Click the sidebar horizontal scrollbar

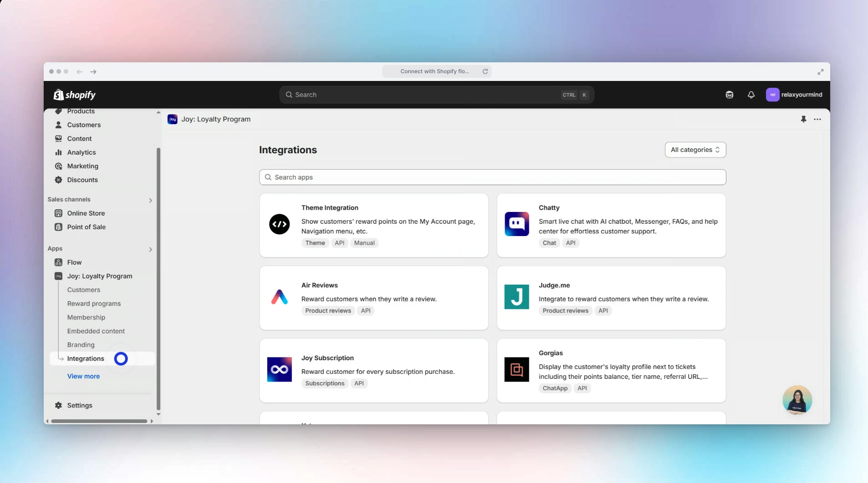tap(99, 421)
